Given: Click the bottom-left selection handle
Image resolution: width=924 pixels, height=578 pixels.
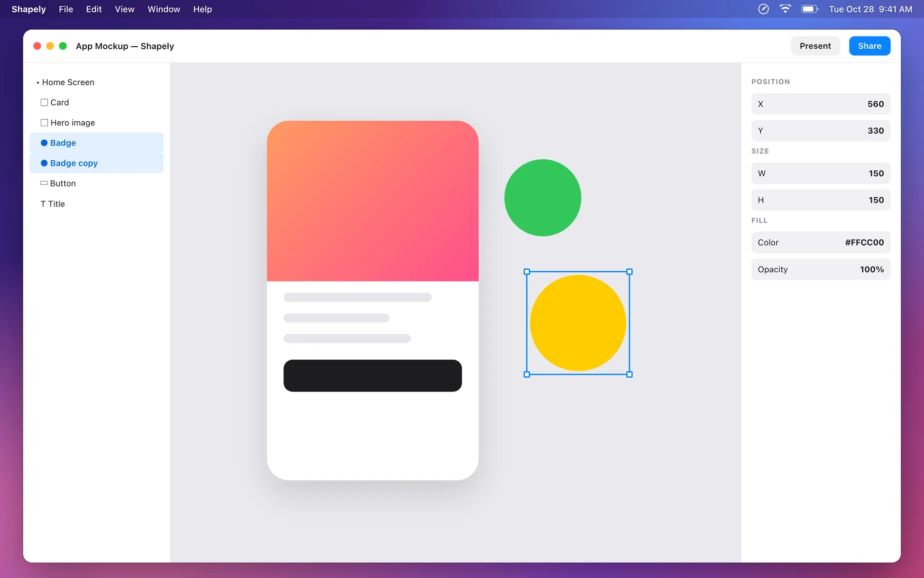Looking at the screenshot, I should [x=527, y=375].
